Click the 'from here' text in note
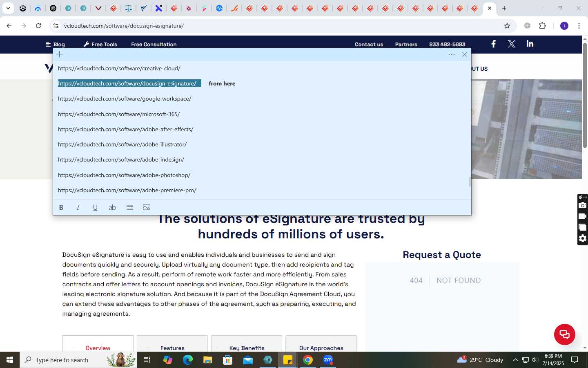588x368 pixels. click(222, 83)
